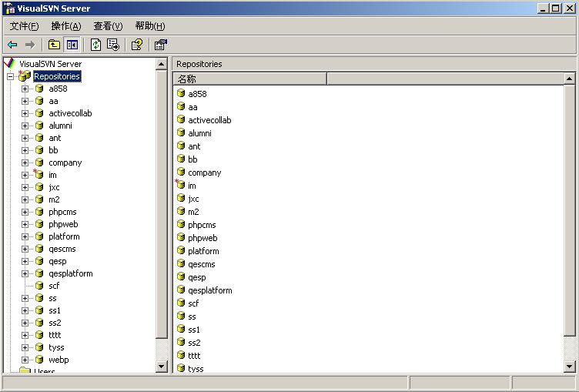Click the VisualSVN Server root icon in tree
This screenshot has height=392, width=579.
pyautogui.click(x=10, y=64)
